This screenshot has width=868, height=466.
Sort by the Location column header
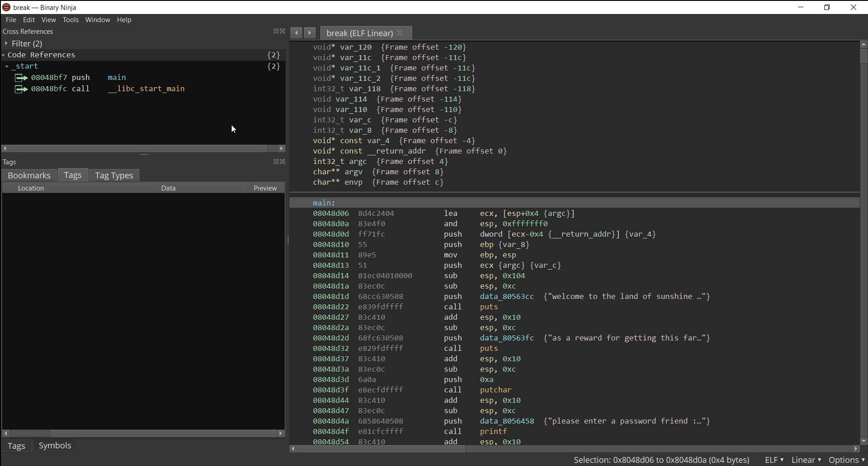[47, 188]
